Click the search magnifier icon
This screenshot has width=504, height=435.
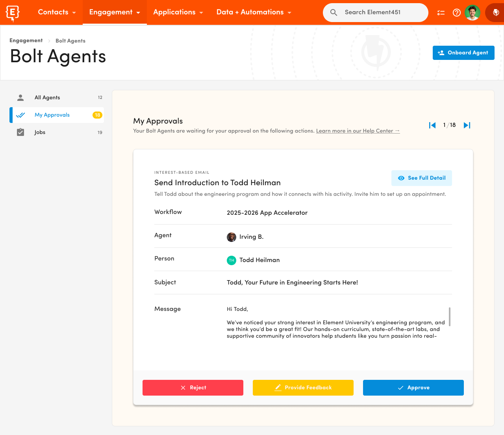pyautogui.click(x=334, y=12)
